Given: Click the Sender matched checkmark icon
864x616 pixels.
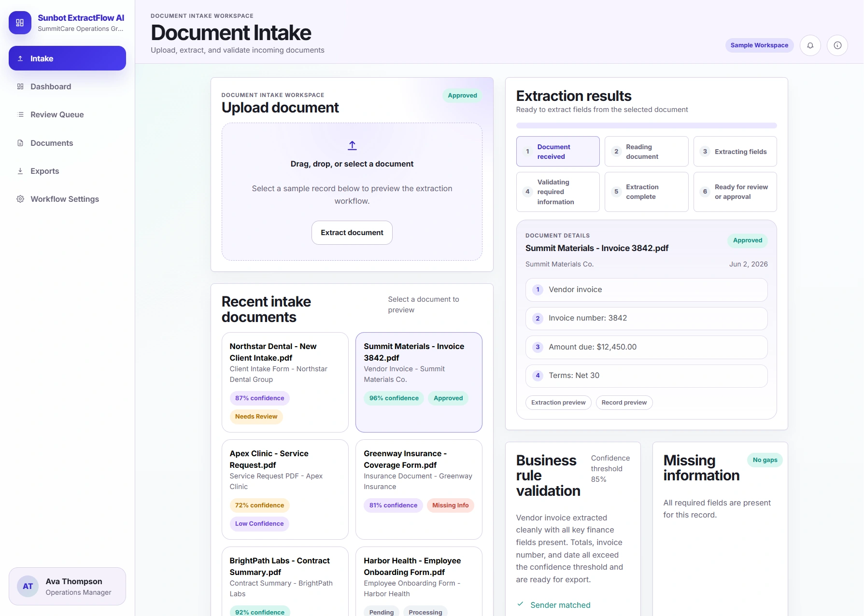Looking at the screenshot, I should coord(520,604).
